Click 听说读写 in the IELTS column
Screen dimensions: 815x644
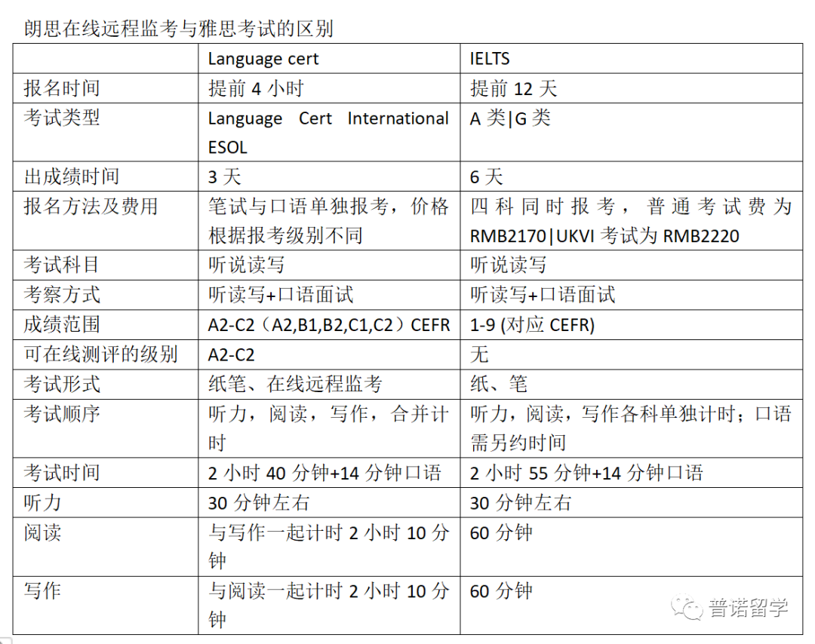point(509,265)
